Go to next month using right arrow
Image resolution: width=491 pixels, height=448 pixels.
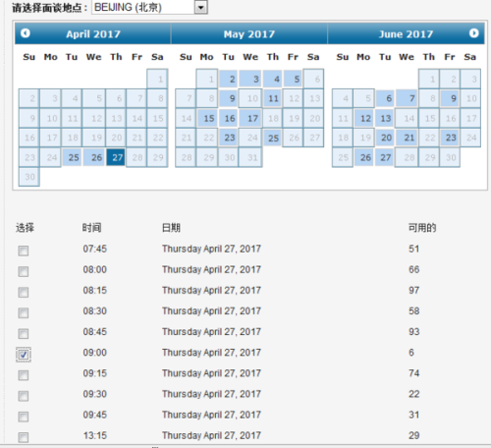pyautogui.click(x=473, y=33)
